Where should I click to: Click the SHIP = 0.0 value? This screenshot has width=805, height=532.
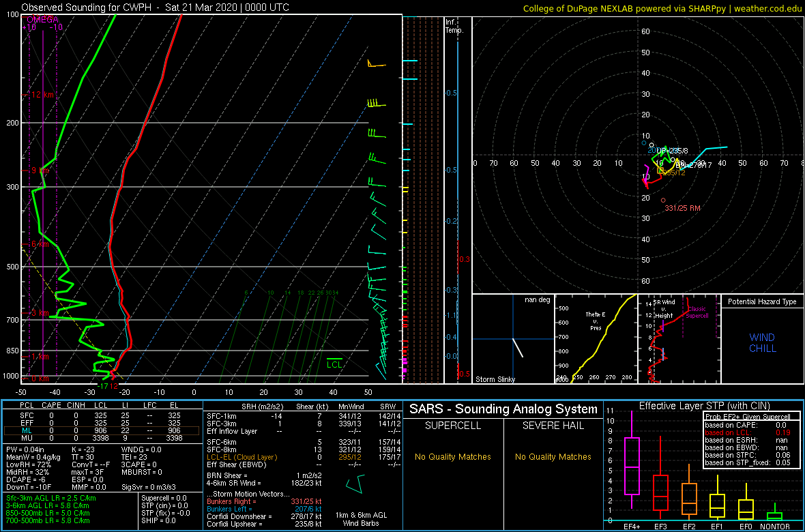point(158,520)
